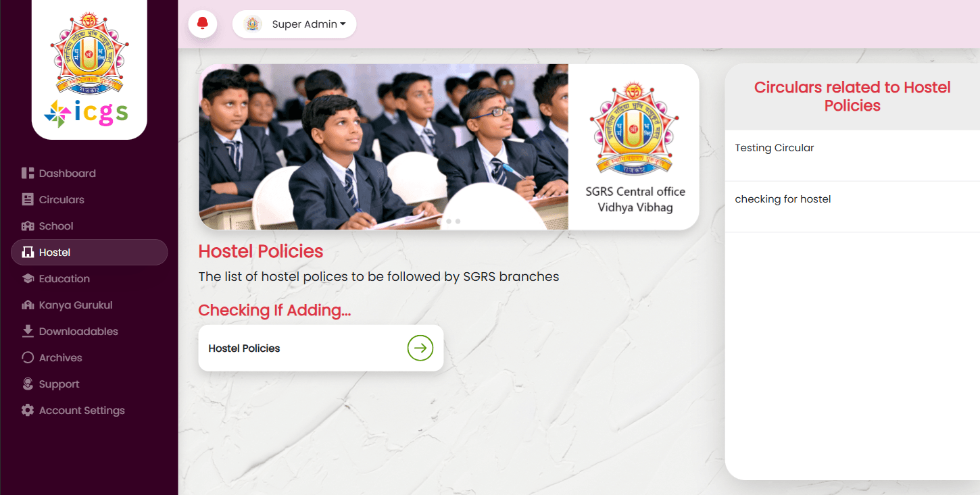Open Support headset icon
Screen dimensions: 980x495
click(28, 384)
